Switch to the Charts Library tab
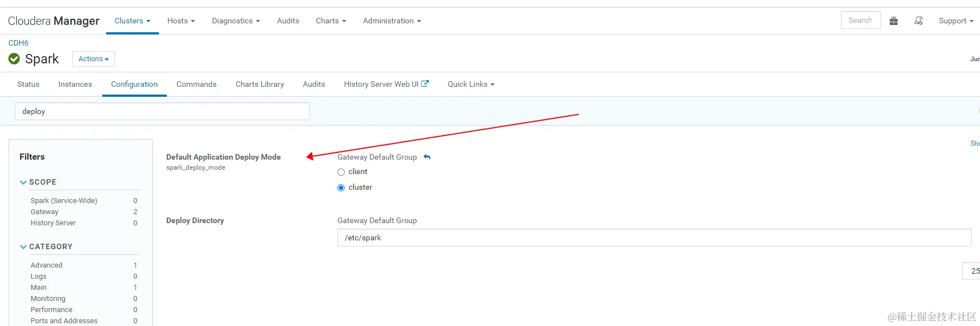This screenshot has height=326, width=980. [x=260, y=84]
